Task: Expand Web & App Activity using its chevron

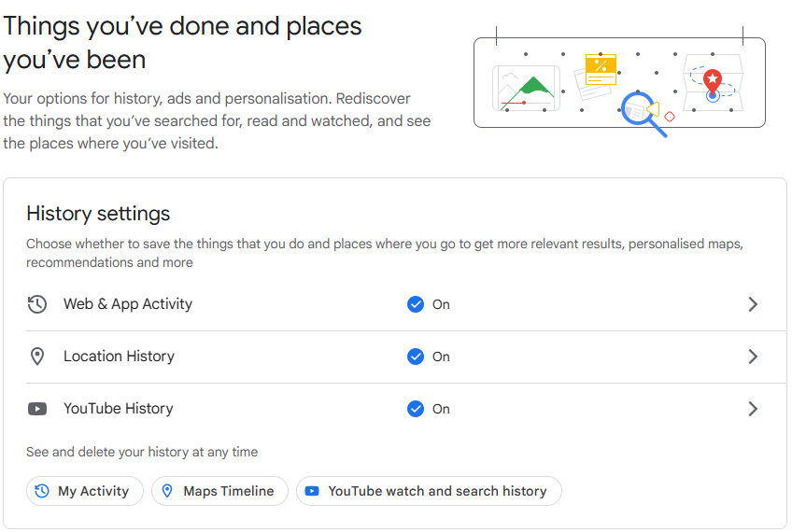Action: point(753,304)
